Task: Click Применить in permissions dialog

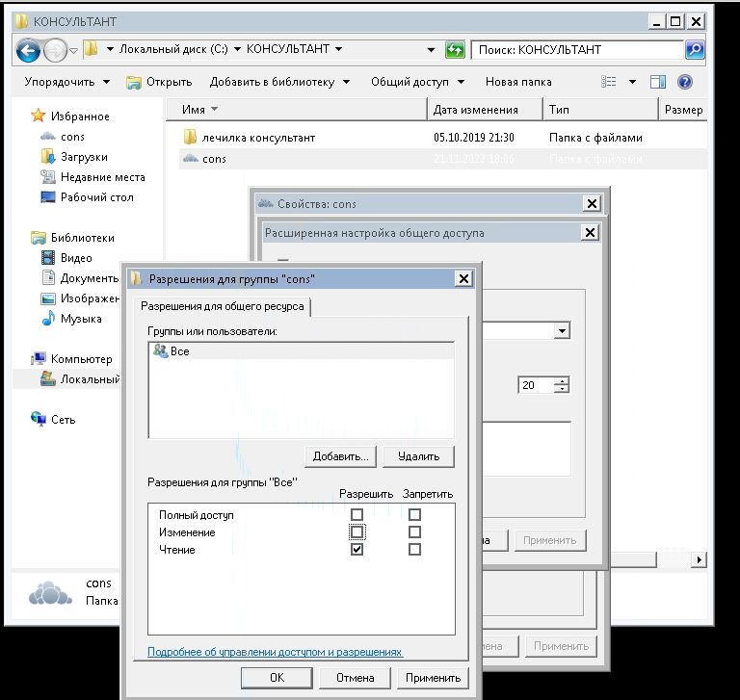Action: [433, 678]
